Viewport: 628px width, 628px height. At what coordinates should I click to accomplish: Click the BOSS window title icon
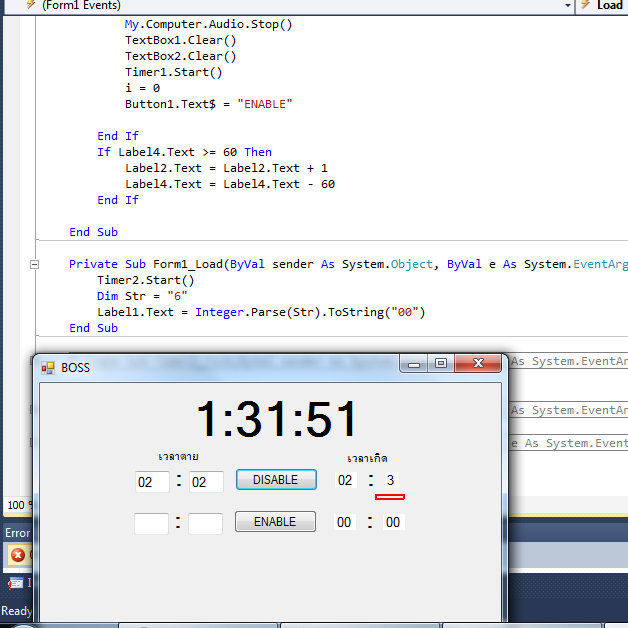48,367
